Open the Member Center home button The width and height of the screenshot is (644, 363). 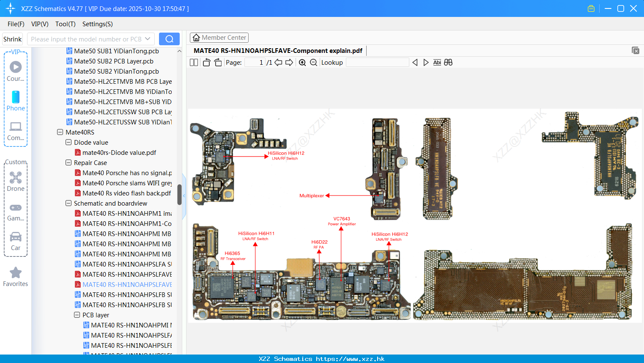[x=219, y=38]
